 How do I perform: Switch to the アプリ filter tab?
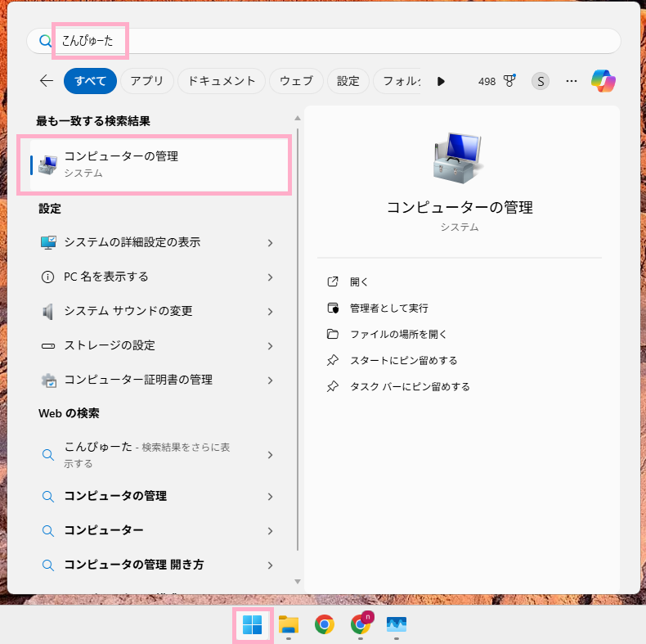point(147,81)
